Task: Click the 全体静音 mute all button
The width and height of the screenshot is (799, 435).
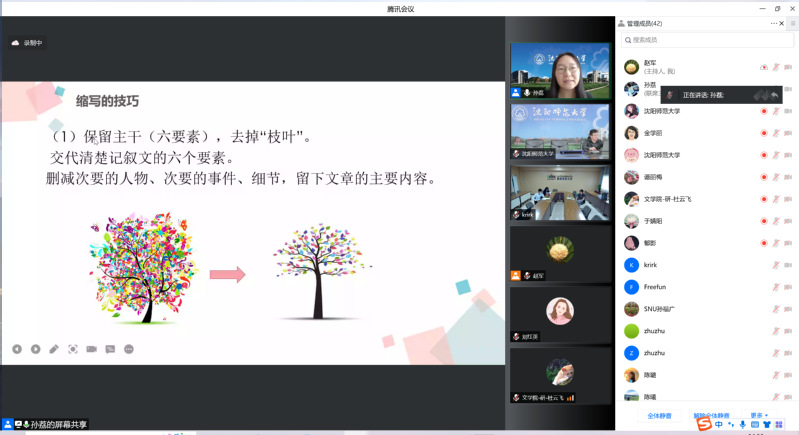Action: (x=659, y=416)
